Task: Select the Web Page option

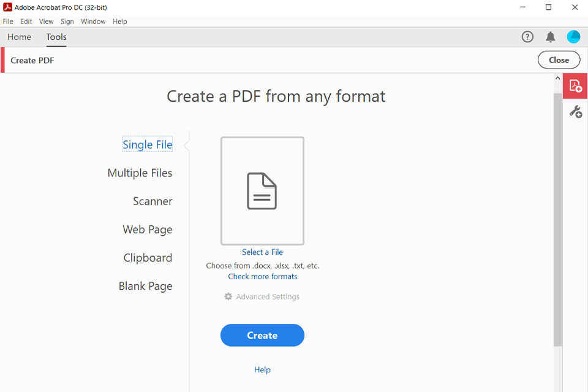Action: (x=148, y=229)
